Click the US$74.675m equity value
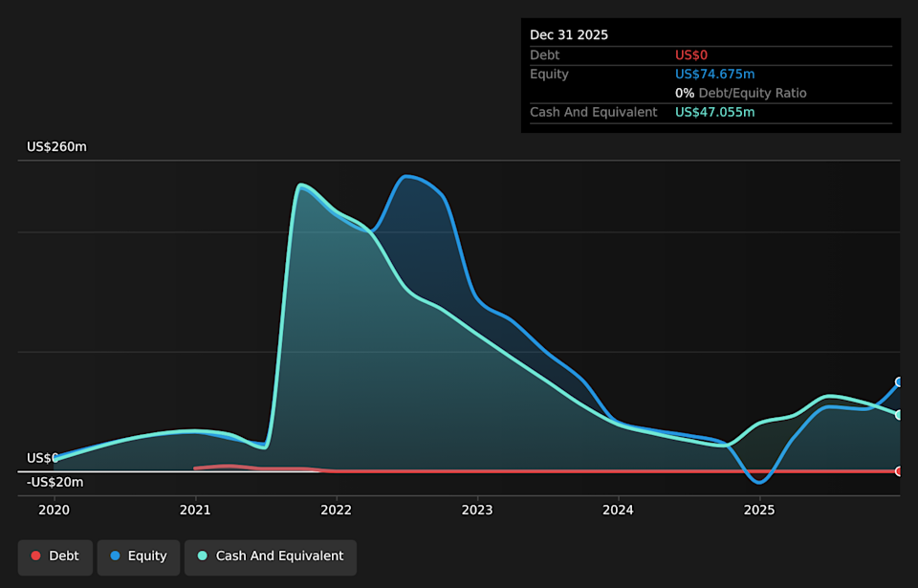 [714, 75]
